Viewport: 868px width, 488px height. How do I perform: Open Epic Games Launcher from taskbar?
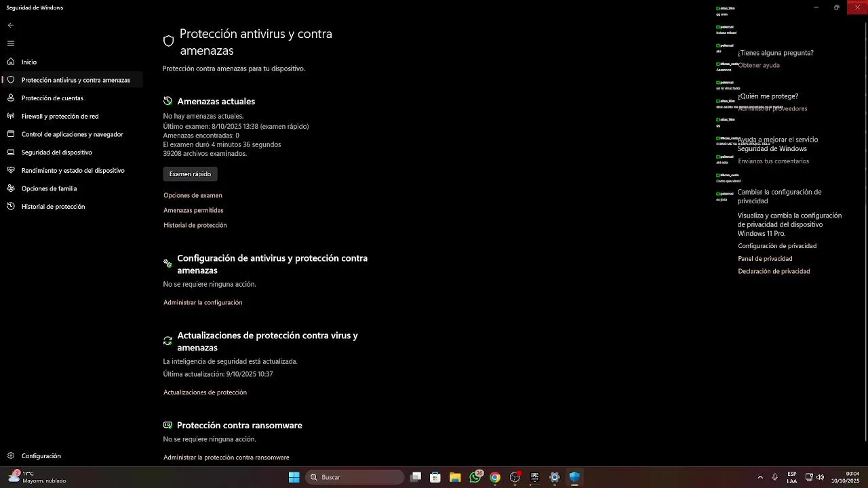[x=534, y=477]
